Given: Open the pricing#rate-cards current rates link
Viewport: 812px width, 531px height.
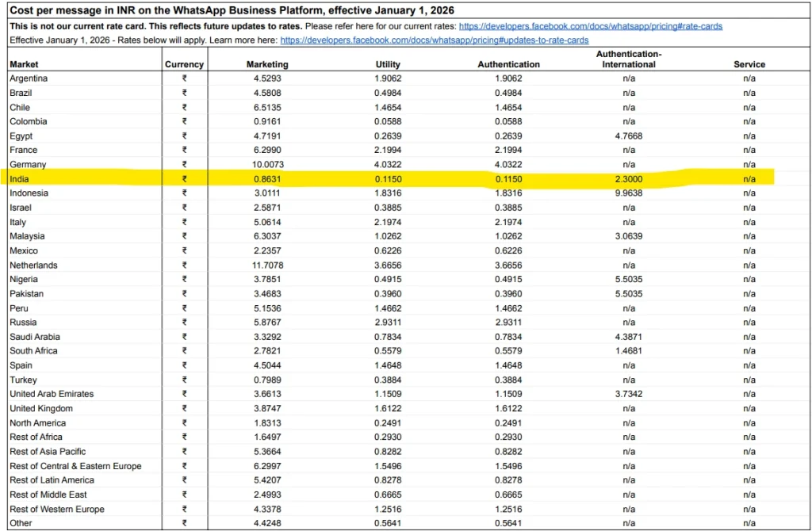Looking at the screenshot, I should (x=591, y=26).
